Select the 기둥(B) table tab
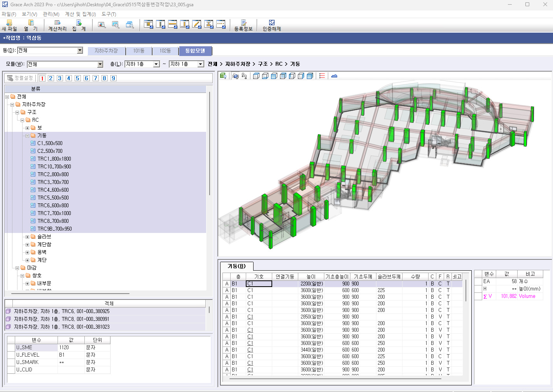 click(237, 266)
